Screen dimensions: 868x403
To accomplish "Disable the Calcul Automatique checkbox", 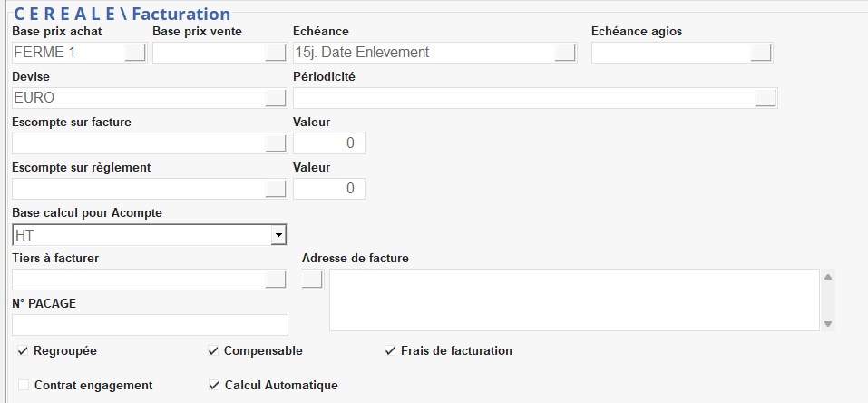I will (214, 385).
